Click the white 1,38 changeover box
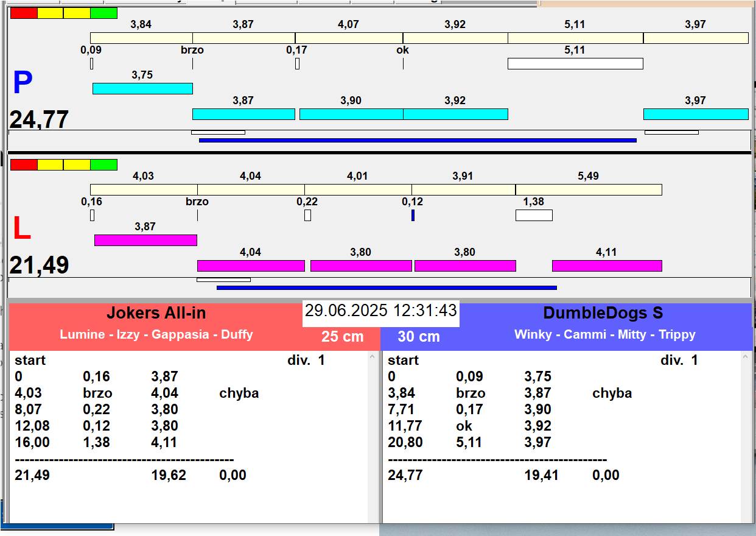This screenshot has height=536, width=756. click(x=534, y=215)
